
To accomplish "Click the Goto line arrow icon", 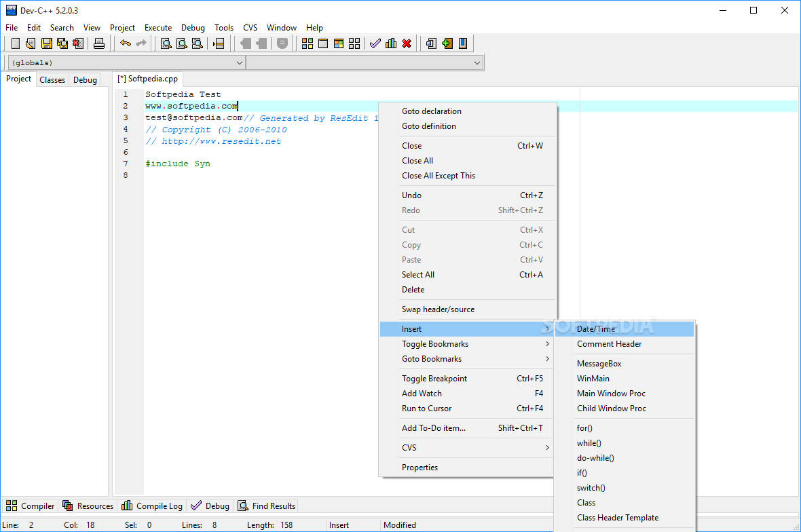I will coord(219,43).
